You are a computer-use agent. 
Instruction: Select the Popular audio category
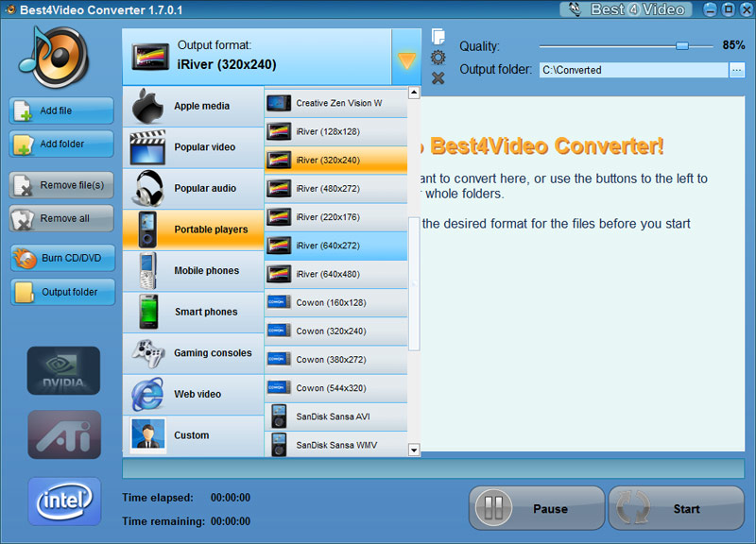coord(194,188)
